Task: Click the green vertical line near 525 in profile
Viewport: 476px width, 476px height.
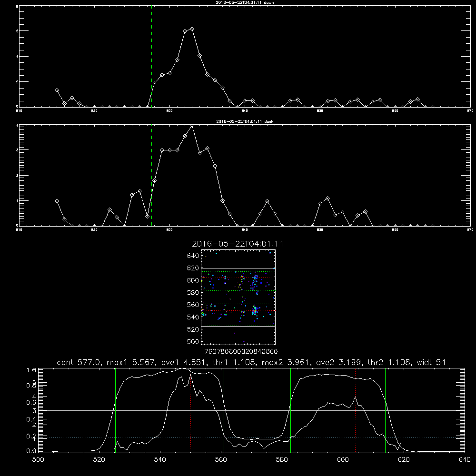Action: [x=115, y=410]
